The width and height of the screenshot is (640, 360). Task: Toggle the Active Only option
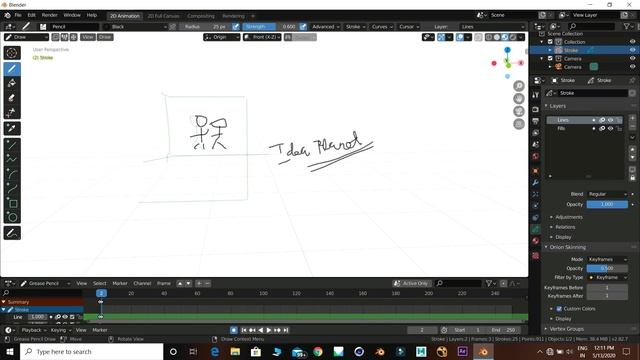[411, 283]
